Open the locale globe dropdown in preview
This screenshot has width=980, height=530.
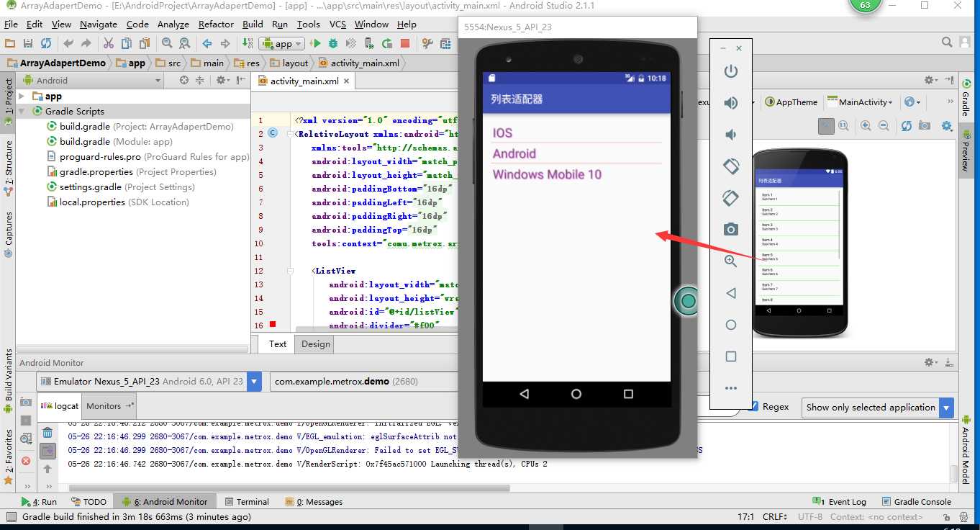click(x=912, y=102)
